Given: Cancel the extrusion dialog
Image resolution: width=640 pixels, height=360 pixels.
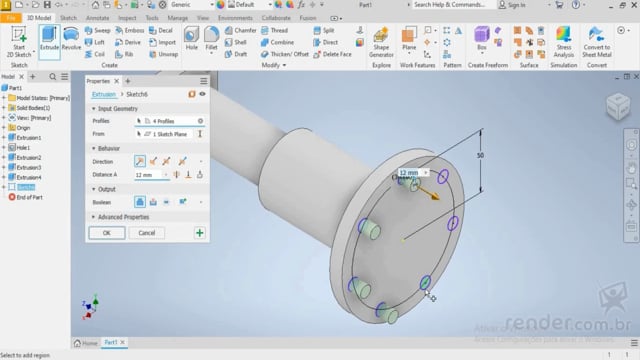Looking at the screenshot, I should [x=147, y=233].
